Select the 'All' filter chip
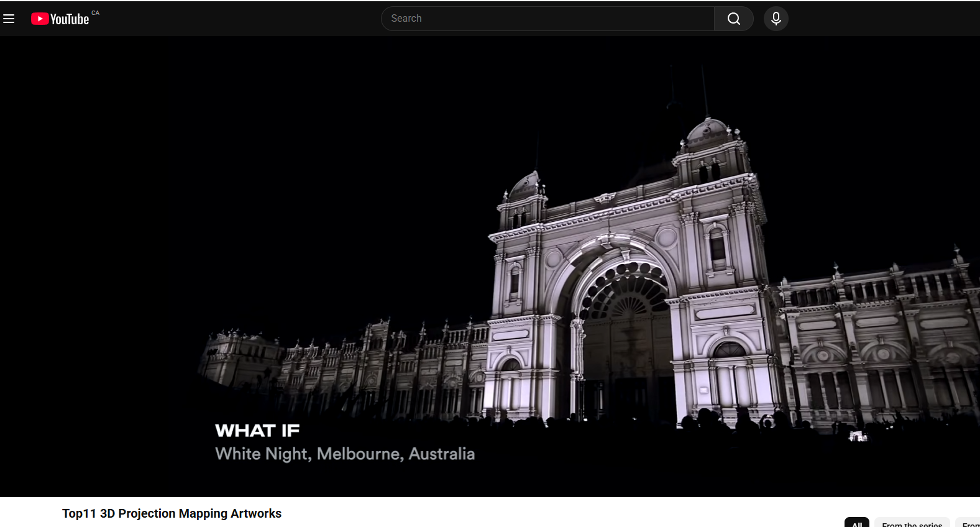This screenshot has width=980, height=527. (x=857, y=523)
